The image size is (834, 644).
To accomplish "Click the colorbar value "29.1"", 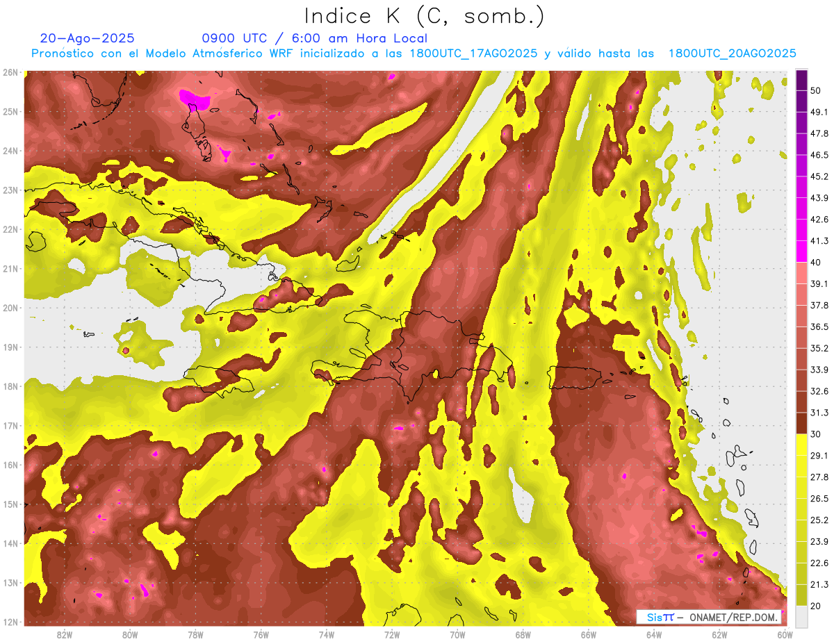I will click(819, 456).
